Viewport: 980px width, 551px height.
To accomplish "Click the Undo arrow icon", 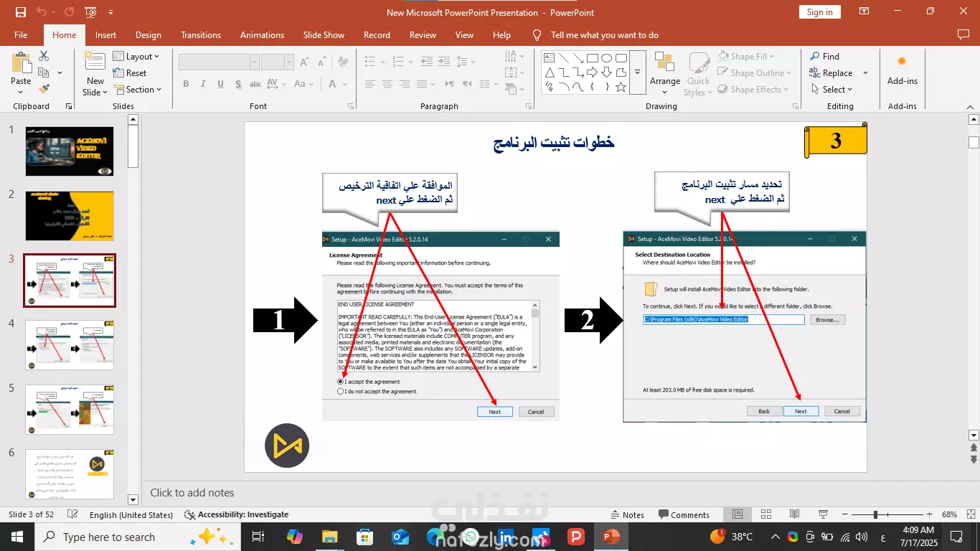I will coord(41,12).
